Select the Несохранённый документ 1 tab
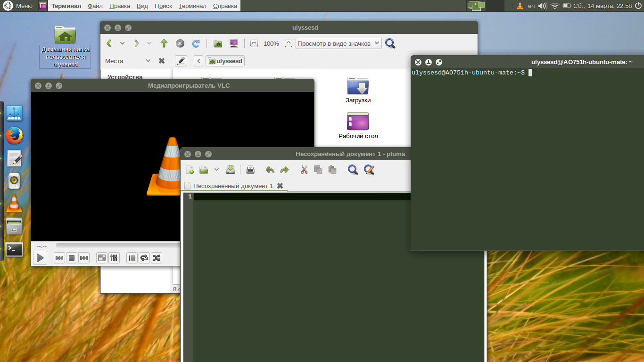The image size is (644, 362). pyautogui.click(x=233, y=186)
